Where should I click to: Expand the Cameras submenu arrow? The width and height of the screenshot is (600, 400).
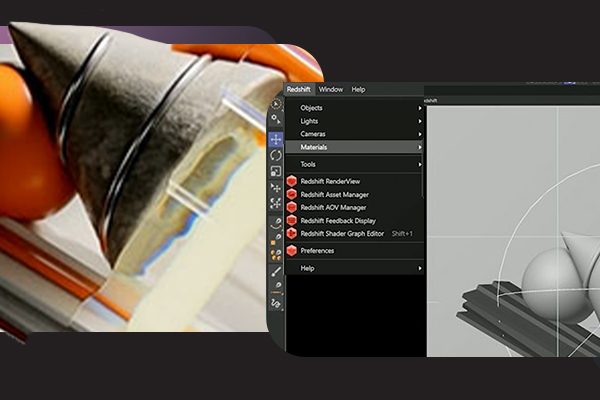click(x=420, y=134)
